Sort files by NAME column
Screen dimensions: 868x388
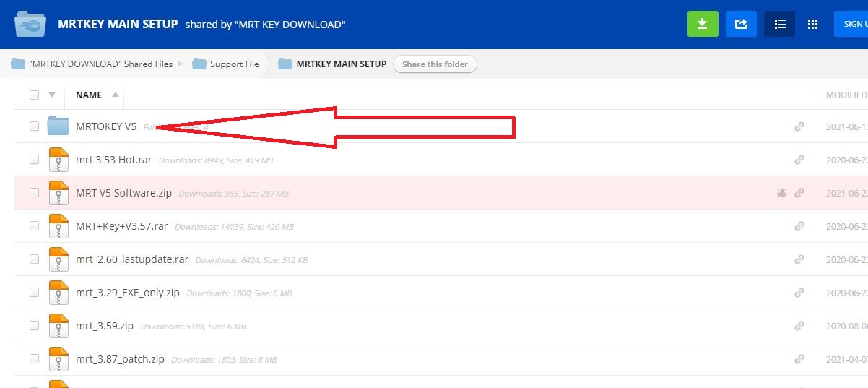pos(89,95)
